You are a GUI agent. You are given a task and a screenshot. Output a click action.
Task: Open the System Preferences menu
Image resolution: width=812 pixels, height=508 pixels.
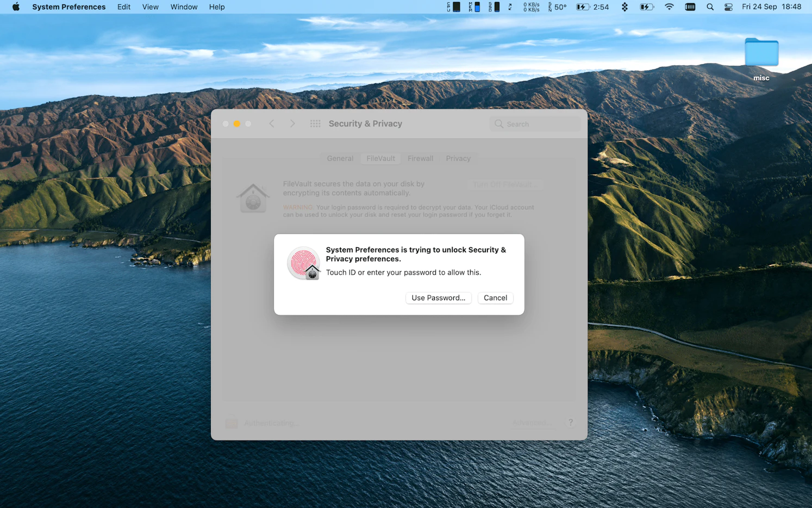[68, 7]
